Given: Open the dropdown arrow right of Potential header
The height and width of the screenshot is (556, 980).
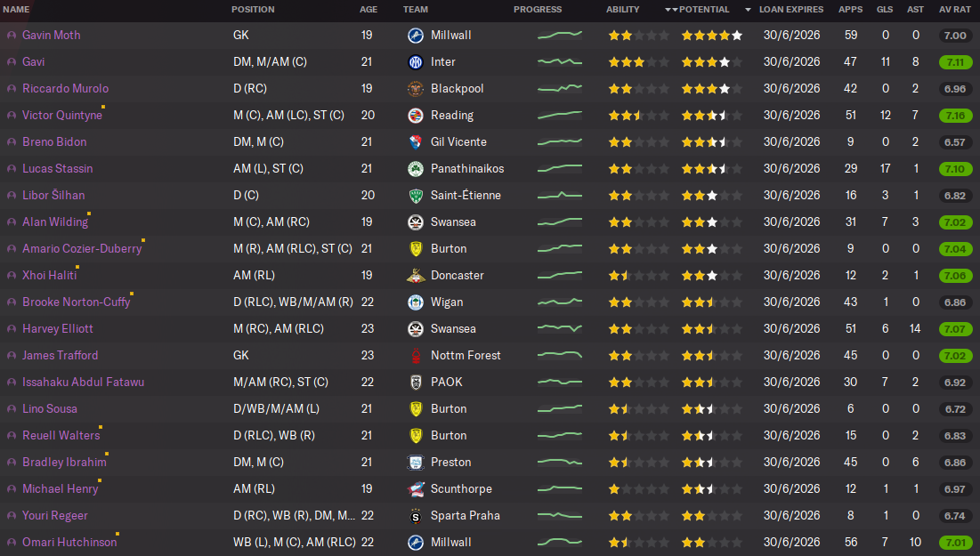Looking at the screenshot, I should tap(748, 10).
